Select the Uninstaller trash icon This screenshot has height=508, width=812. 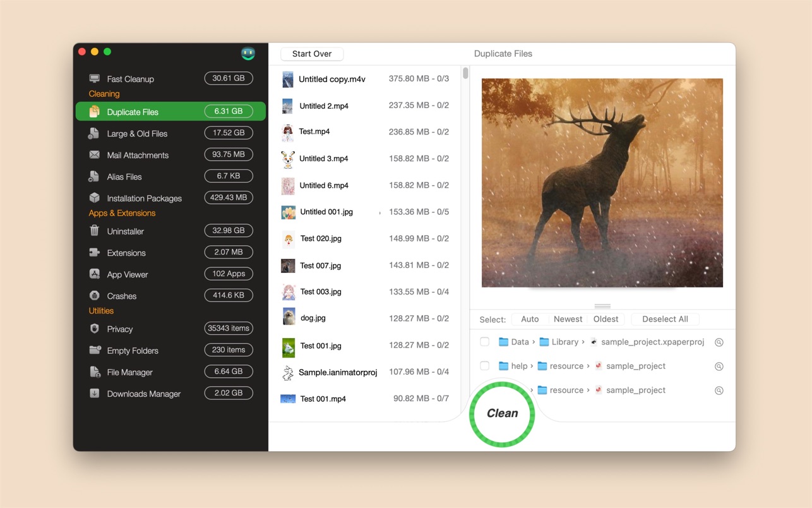94,231
